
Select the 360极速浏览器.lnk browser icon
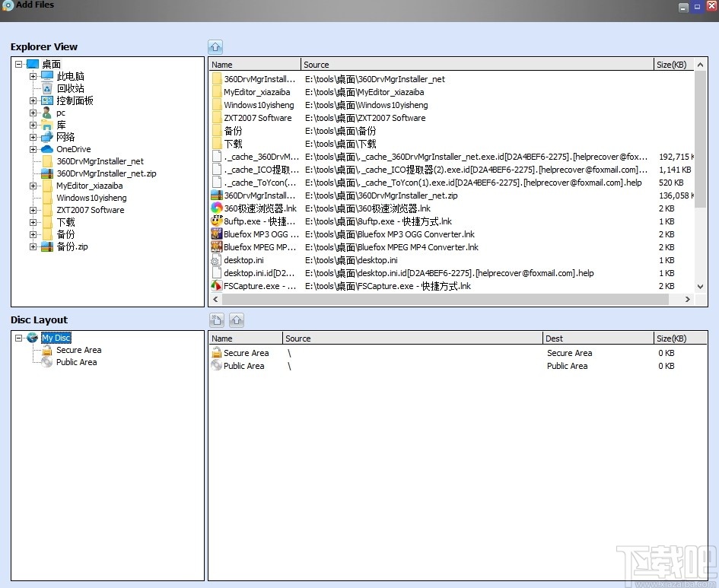click(217, 208)
